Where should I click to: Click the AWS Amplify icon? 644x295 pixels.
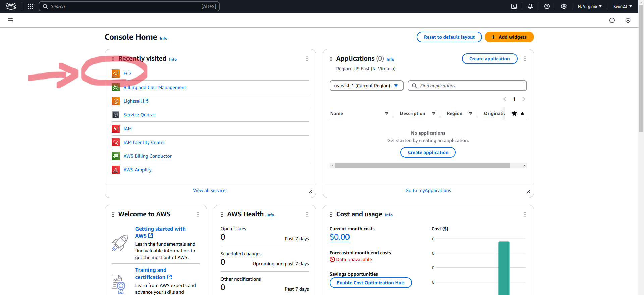point(116,170)
